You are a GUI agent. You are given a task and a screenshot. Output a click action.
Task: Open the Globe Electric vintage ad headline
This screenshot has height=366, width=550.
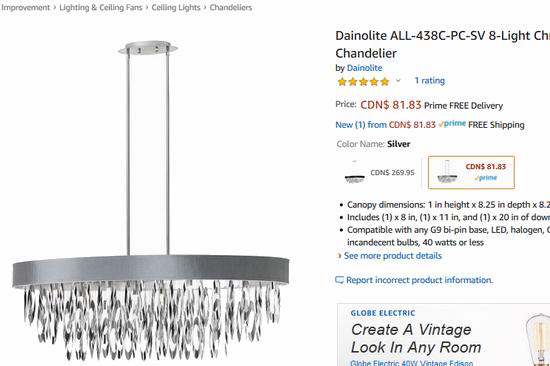(416, 338)
